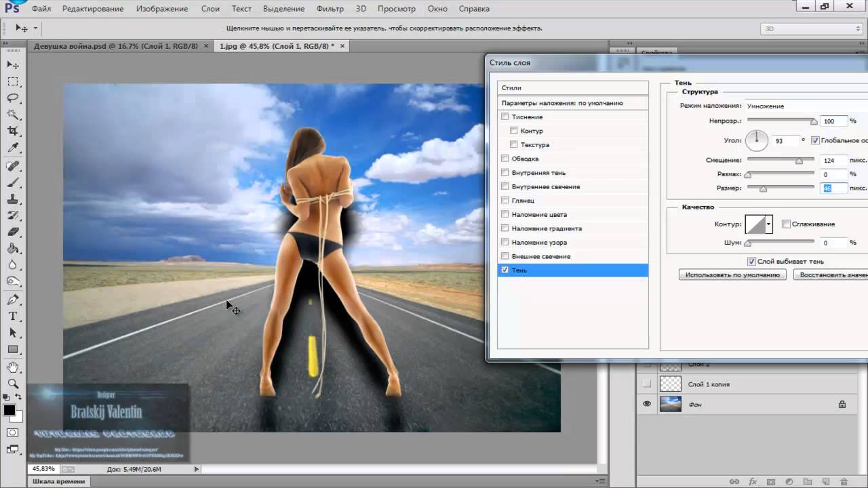This screenshot has height=488, width=868.
Task: Add a layer mask
Action: coord(771,481)
